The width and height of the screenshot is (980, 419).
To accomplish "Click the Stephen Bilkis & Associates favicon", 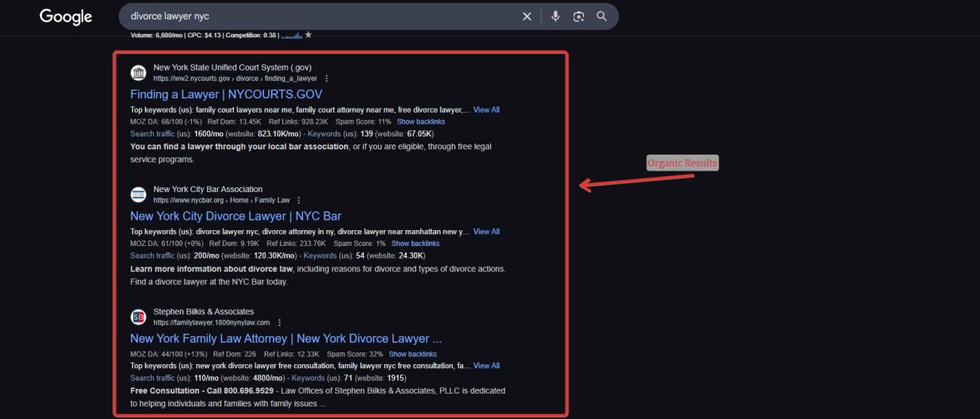I will (x=139, y=317).
